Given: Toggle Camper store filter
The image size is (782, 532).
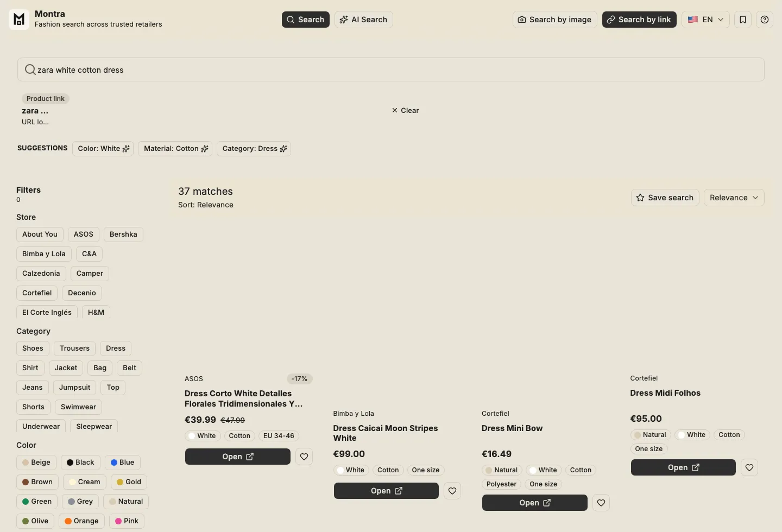Looking at the screenshot, I should click(x=90, y=274).
